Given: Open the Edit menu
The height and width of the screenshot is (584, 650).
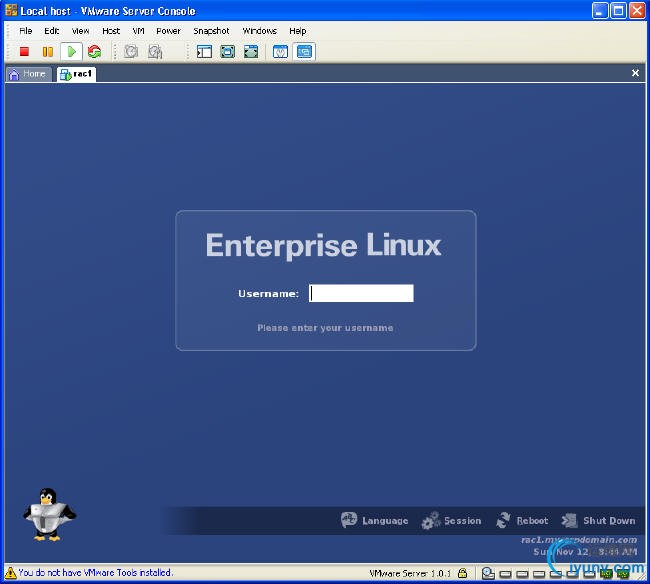Looking at the screenshot, I should coord(52,31).
